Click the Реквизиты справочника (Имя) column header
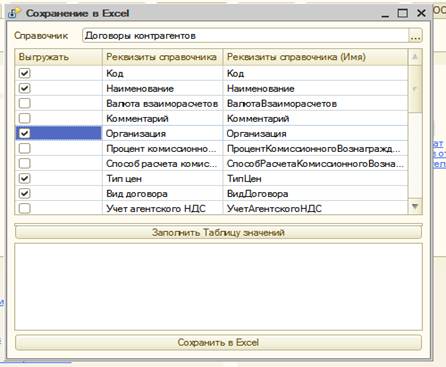The height and width of the screenshot is (367, 446). click(x=315, y=57)
